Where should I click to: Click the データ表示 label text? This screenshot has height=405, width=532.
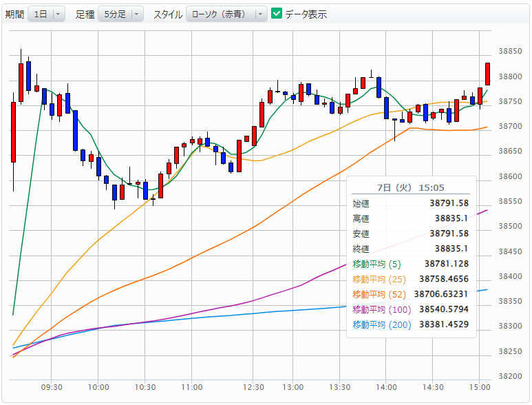tap(306, 14)
